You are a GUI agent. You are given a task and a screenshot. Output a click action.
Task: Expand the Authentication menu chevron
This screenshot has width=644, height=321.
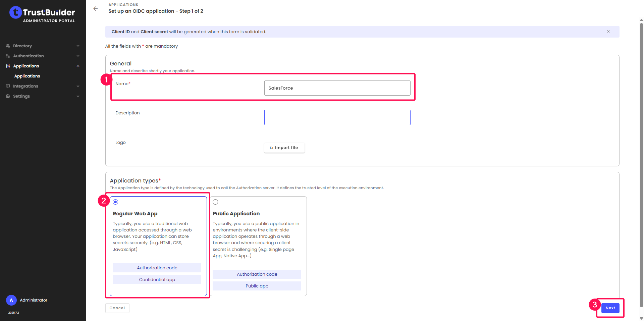(78, 56)
